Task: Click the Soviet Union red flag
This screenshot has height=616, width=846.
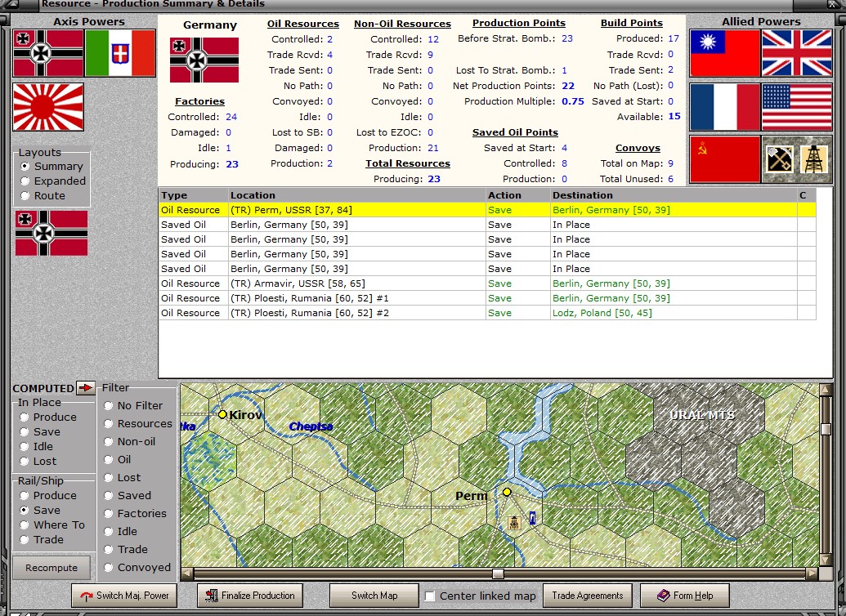Action: coord(724,159)
